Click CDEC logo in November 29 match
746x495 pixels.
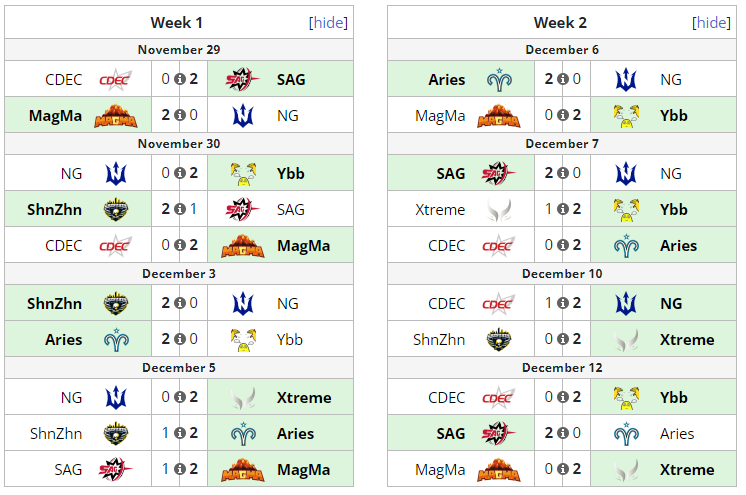(x=116, y=79)
